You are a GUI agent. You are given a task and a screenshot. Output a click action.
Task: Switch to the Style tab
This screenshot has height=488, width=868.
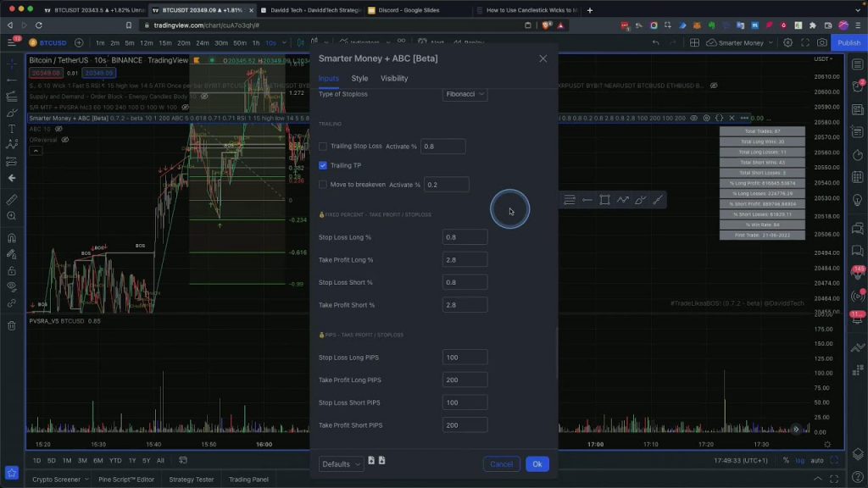[359, 78]
